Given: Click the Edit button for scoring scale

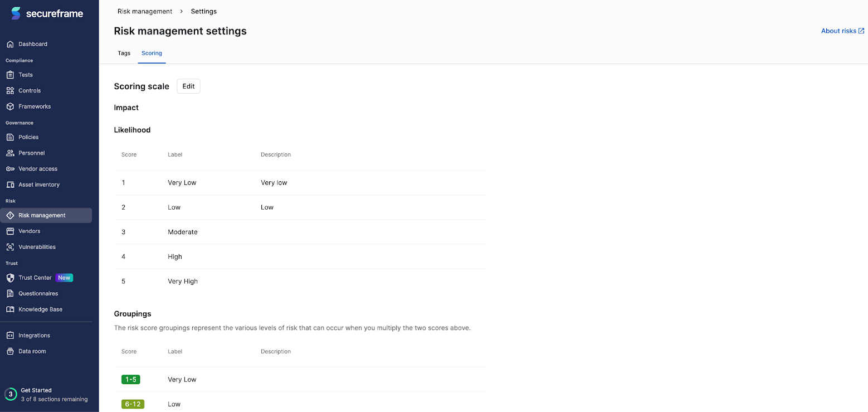Looking at the screenshot, I should pyautogui.click(x=188, y=86).
